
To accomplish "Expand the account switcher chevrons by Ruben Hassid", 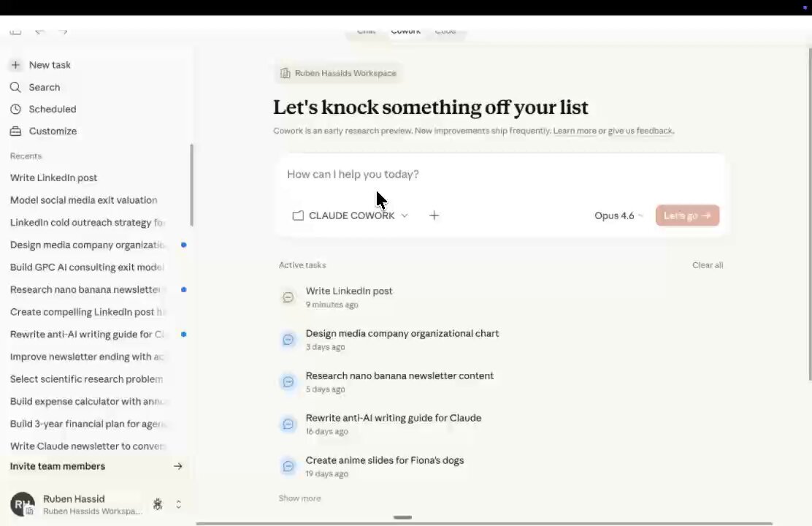I will click(179, 504).
